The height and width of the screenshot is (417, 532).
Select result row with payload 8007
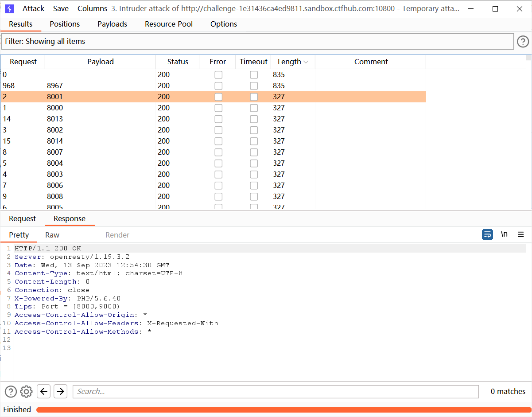tap(213, 152)
